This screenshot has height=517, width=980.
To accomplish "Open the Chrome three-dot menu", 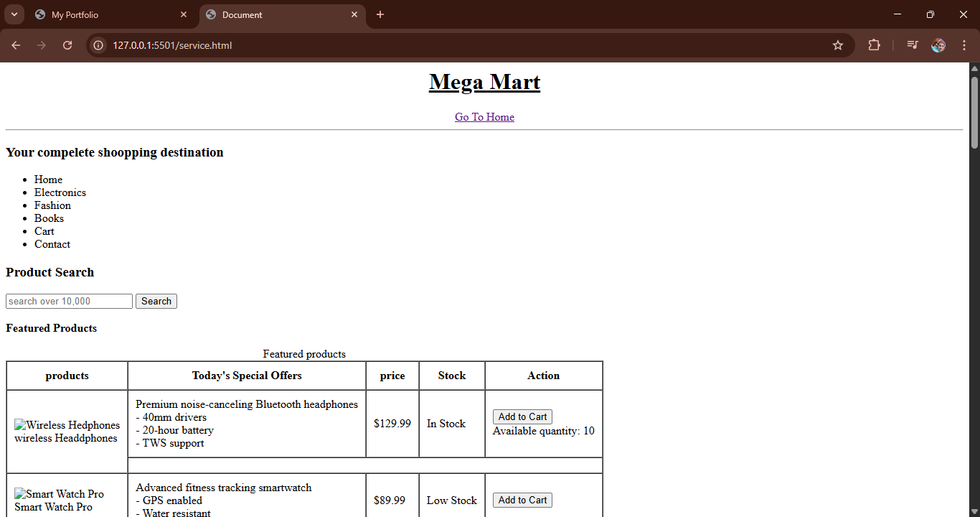I will [964, 45].
